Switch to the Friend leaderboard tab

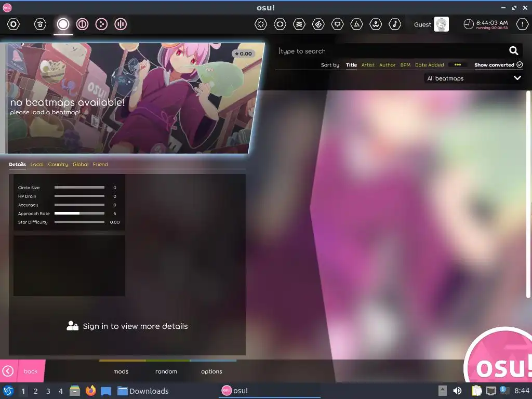100,164
